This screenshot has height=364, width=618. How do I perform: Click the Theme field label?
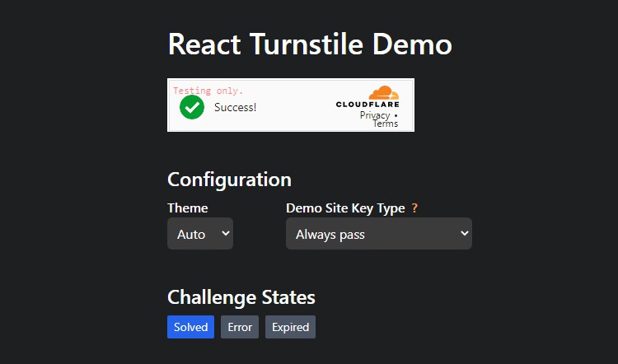(x=188, y=208)
